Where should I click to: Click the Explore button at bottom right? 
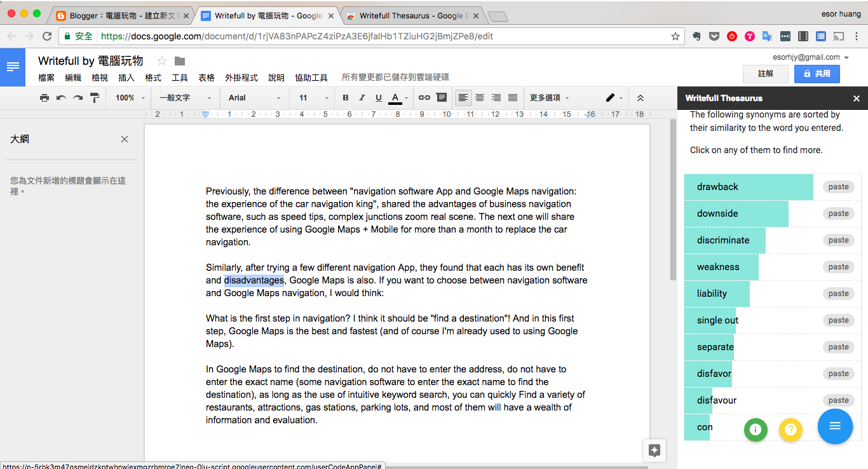(x=654, y=451)
